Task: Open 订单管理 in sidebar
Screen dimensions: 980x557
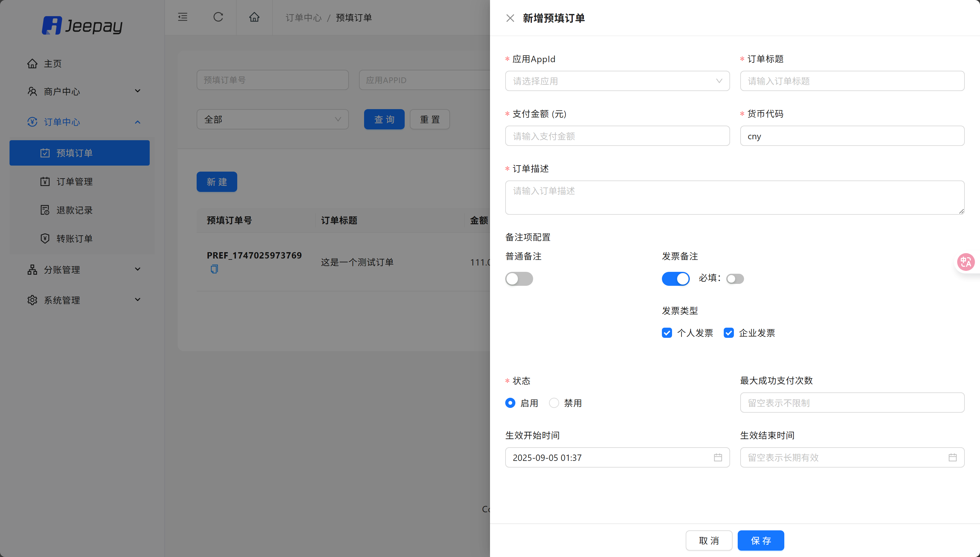Action: click(x=75, y=181)
